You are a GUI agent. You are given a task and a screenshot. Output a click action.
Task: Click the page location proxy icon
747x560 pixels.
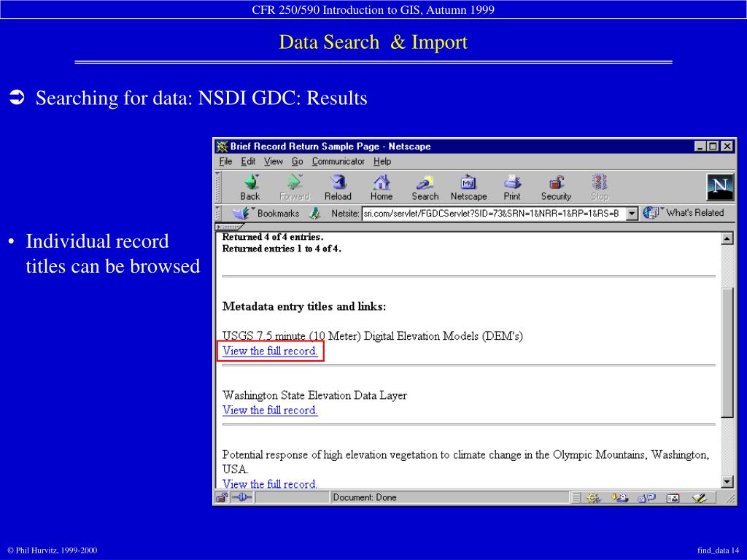tap(314, 214)
